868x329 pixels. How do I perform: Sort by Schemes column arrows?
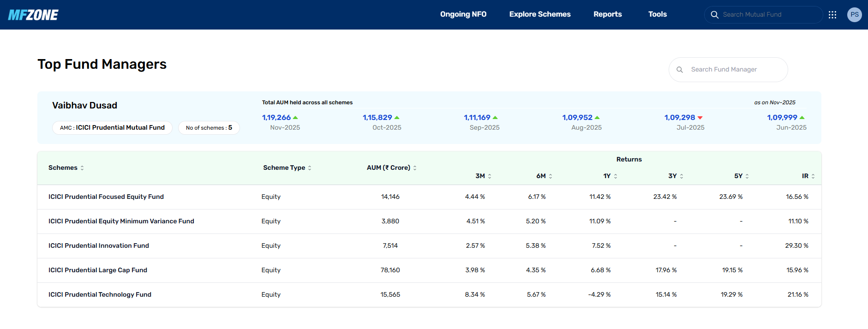82,168
